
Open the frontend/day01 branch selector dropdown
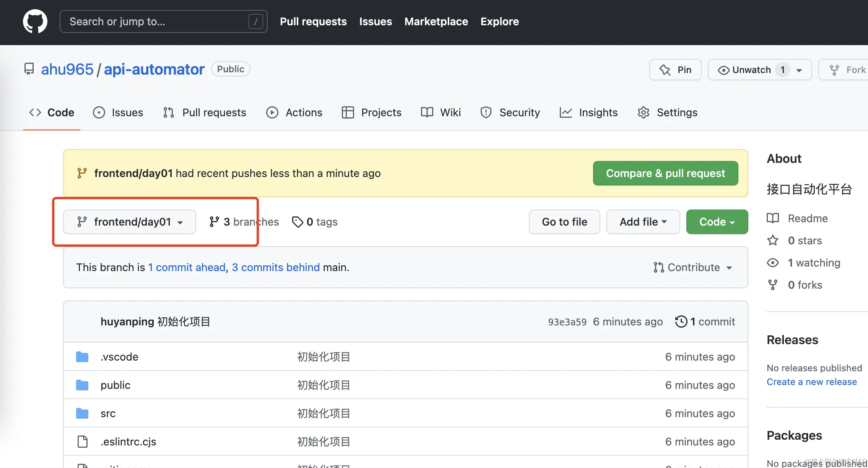[x=130, y=222]
